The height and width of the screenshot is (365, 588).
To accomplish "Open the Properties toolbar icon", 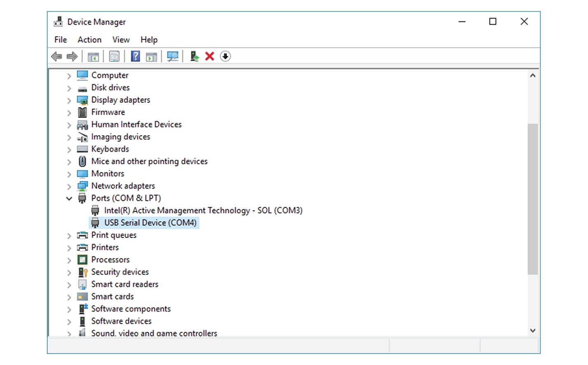I will (114, 56).
